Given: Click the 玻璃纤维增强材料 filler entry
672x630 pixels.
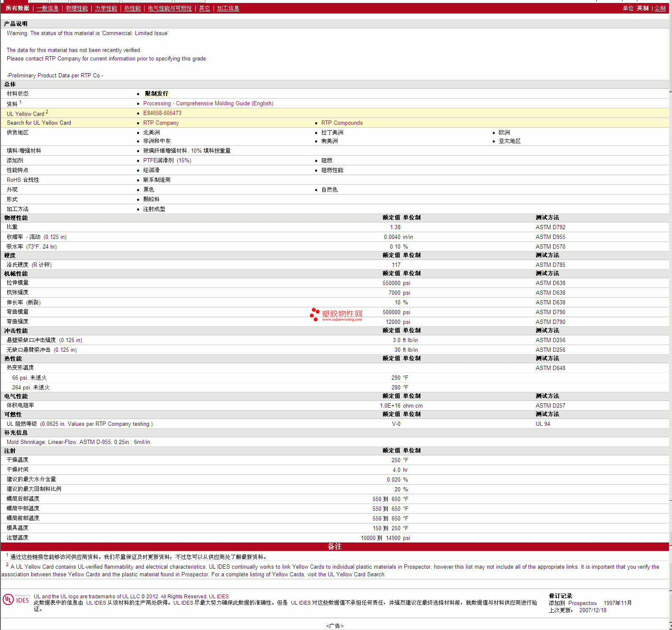Looking at the screenshot, I should (x=187, y=151).
